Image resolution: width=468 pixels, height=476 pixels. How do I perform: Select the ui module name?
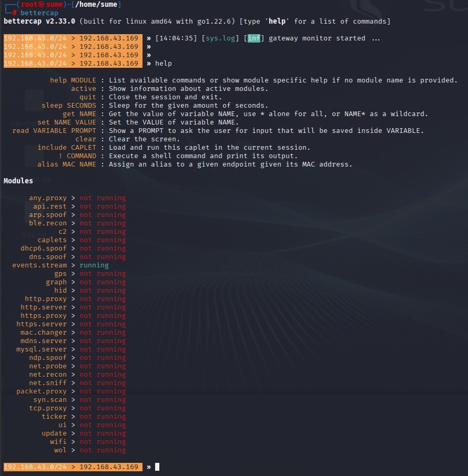pos(63,425)
